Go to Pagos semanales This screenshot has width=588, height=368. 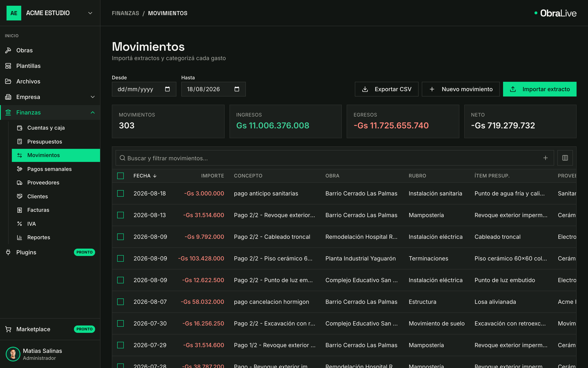[x=56, y=169]
